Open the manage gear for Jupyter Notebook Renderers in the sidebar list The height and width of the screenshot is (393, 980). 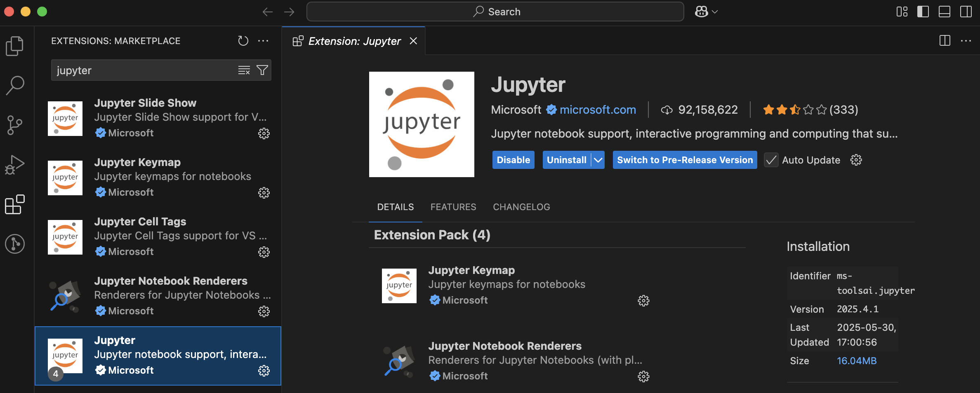pos(264,311)
